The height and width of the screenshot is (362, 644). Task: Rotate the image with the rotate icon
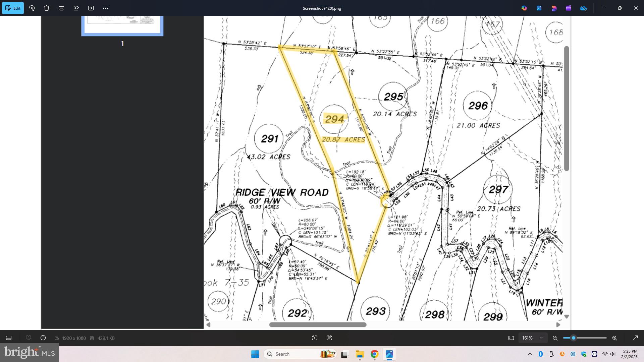point(32,8)
